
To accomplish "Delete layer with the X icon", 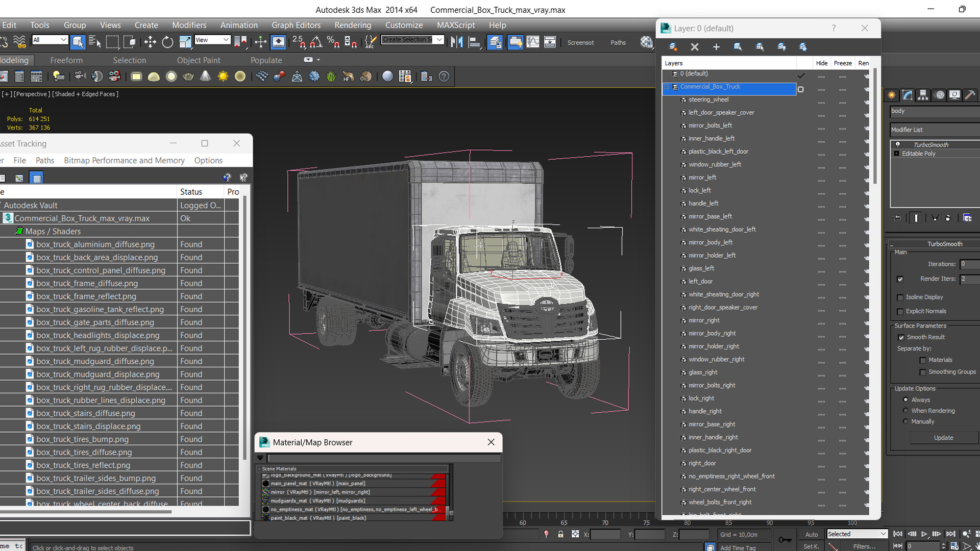I will [695, 47].
